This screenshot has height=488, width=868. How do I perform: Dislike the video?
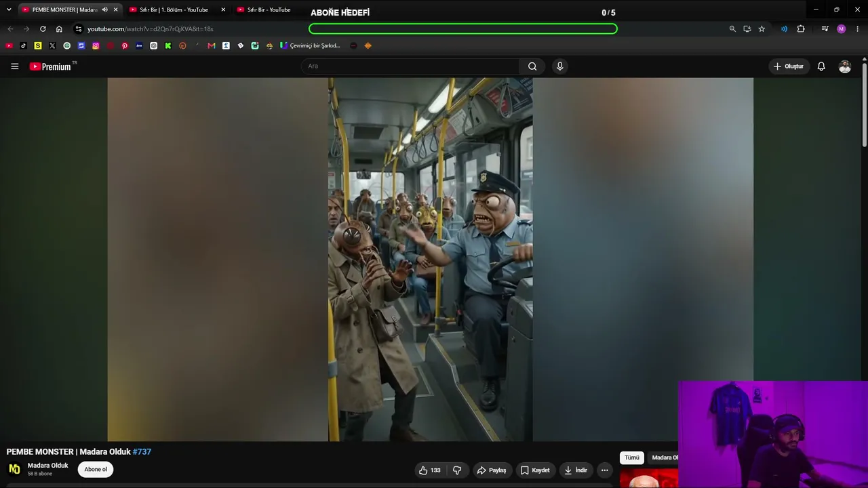click(x=457, y=470)
